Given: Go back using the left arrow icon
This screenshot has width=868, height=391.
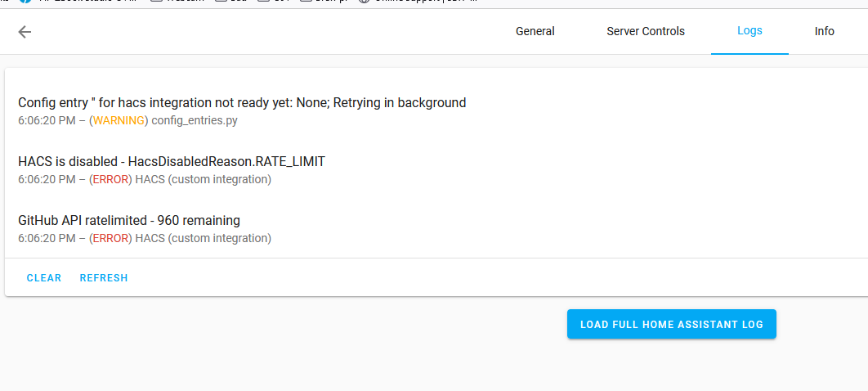Looking at the screenshot, I should tap(25, 32).
